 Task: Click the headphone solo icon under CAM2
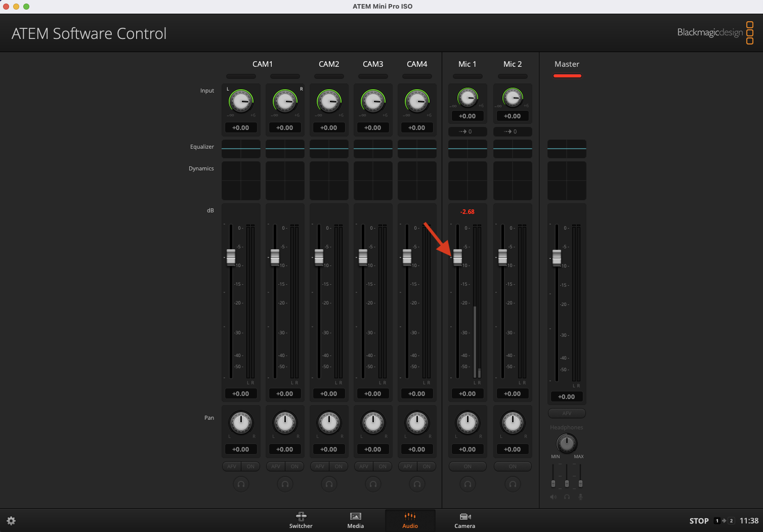pos(329,484)
